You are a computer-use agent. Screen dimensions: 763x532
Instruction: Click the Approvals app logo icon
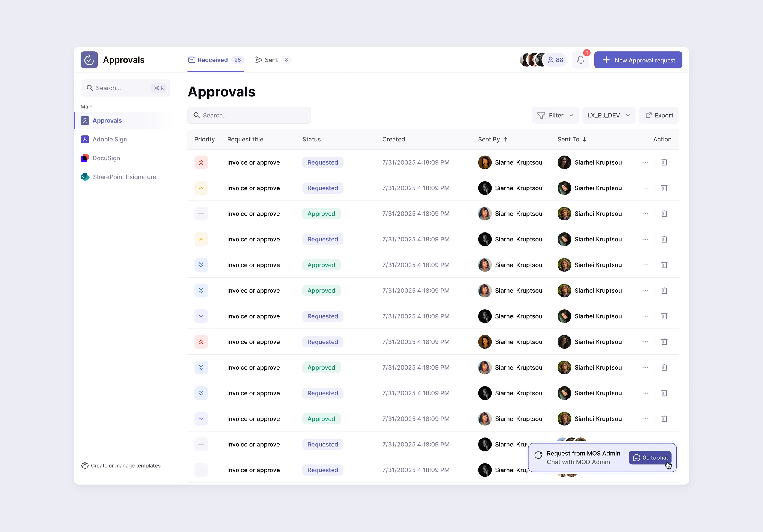(x=89, y=60)
